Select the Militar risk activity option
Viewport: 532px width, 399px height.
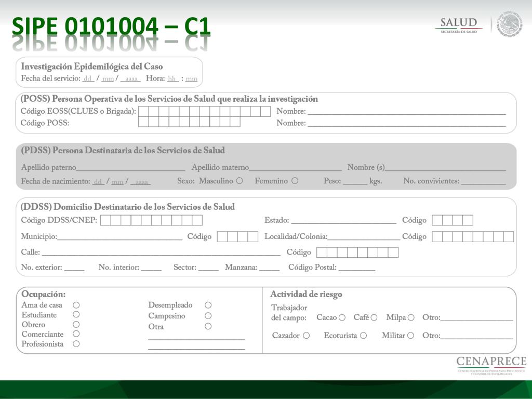pyautogui.click(x=410, y=336)
